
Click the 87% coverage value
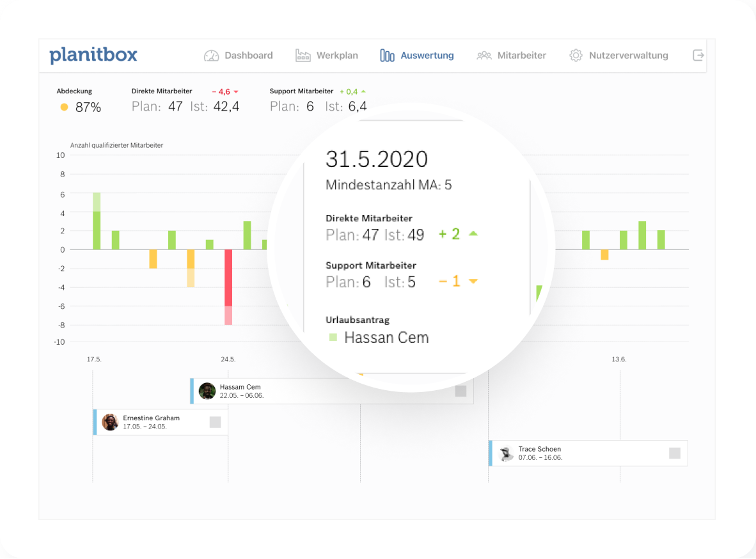(88, 107)
